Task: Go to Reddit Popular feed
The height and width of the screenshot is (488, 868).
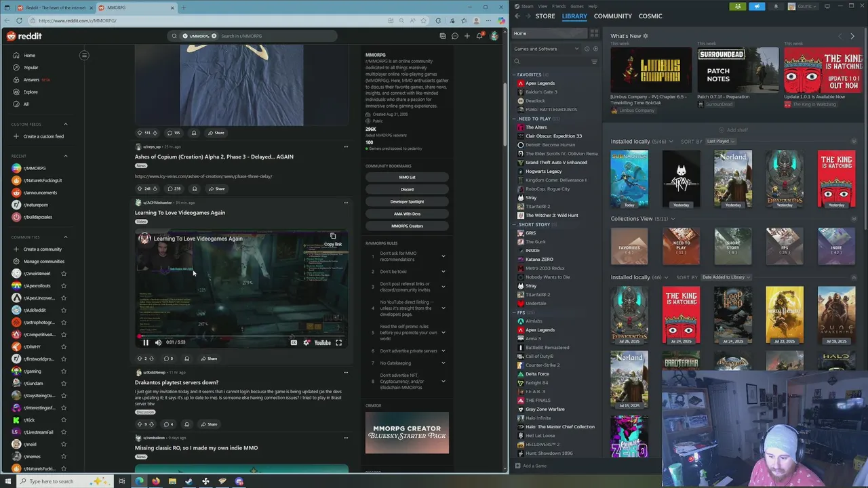Action: point(31,68)
